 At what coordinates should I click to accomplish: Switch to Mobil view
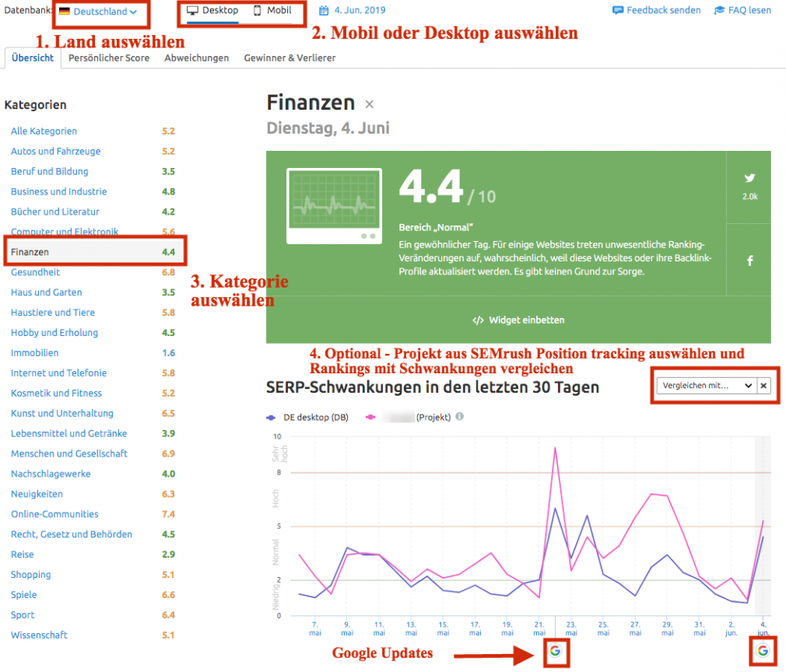tap(272, 10)
